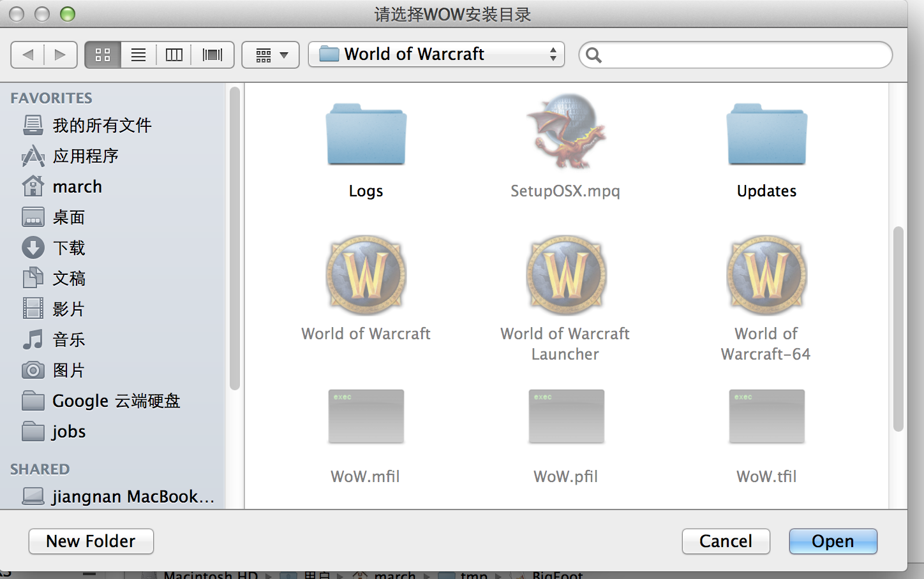Select 应用程序 in Favorites
This screenshot has width=924, height=579.
pyautogui.click(x=71, y=156)
